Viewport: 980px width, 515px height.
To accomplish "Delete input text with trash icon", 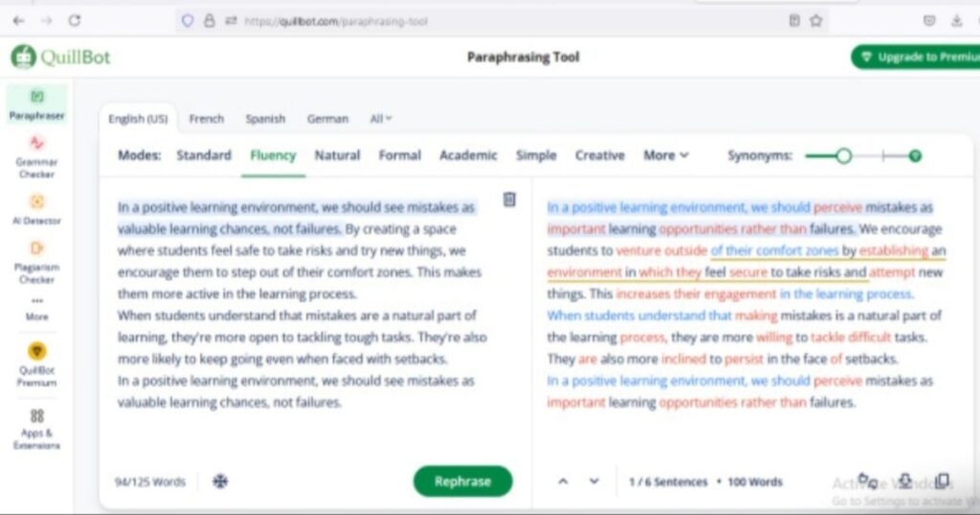I will (x=509, y=199).
